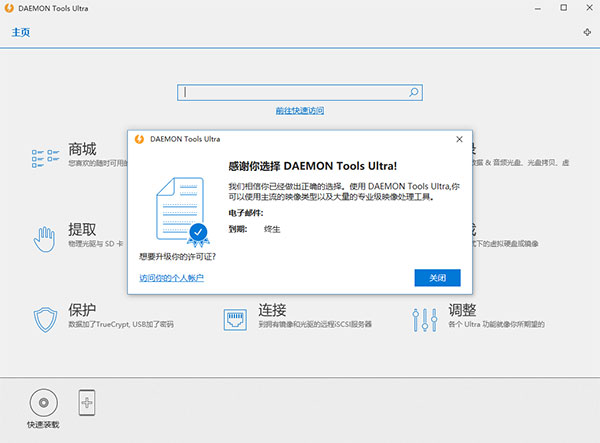Click the 关闭 button in the dialog
This screenshot has height=443, width=600.
[x=437, y=278]
